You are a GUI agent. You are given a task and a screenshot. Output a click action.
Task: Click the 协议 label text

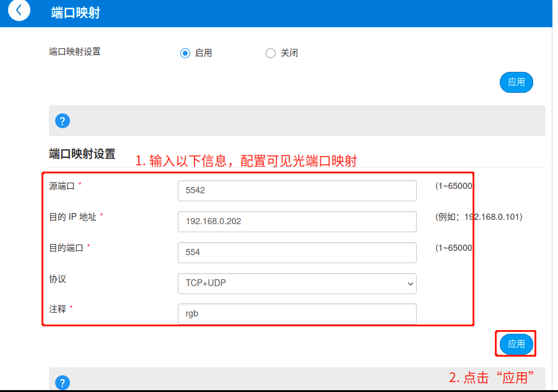[x=58, y=279]
